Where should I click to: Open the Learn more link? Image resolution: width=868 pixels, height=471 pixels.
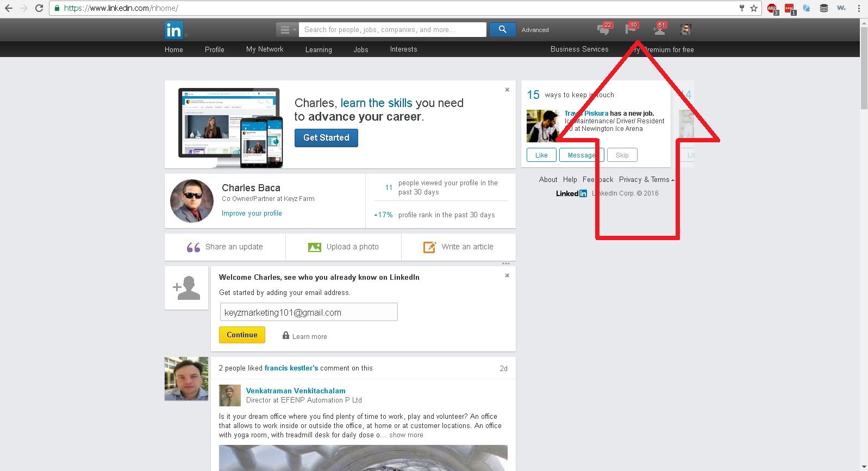coord(310,337)
